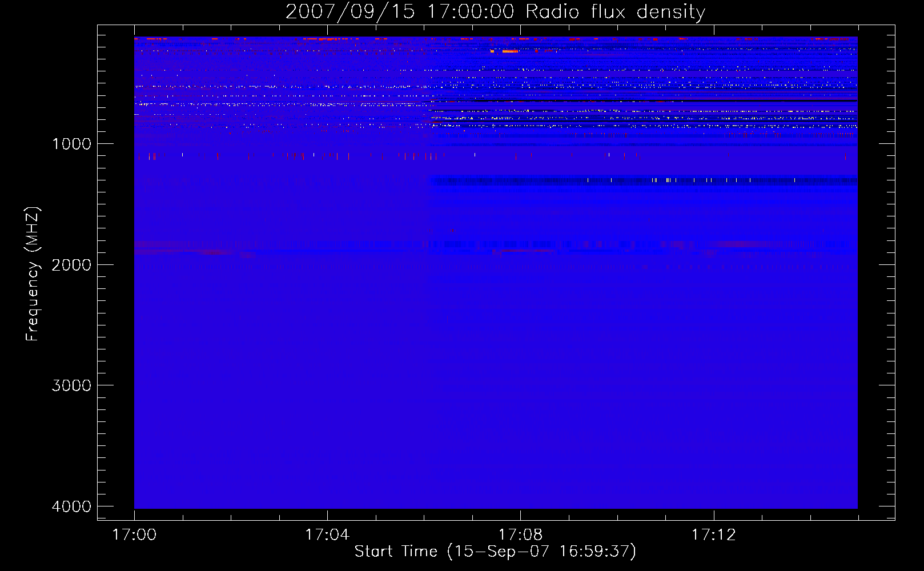Click the plot title "2007/09/15 17:00:00 Radio flux density"

click(495, 11)
